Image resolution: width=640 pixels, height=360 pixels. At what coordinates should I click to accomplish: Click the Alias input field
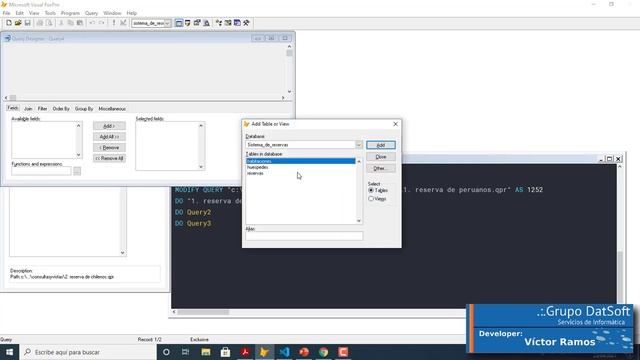(304, 236)
